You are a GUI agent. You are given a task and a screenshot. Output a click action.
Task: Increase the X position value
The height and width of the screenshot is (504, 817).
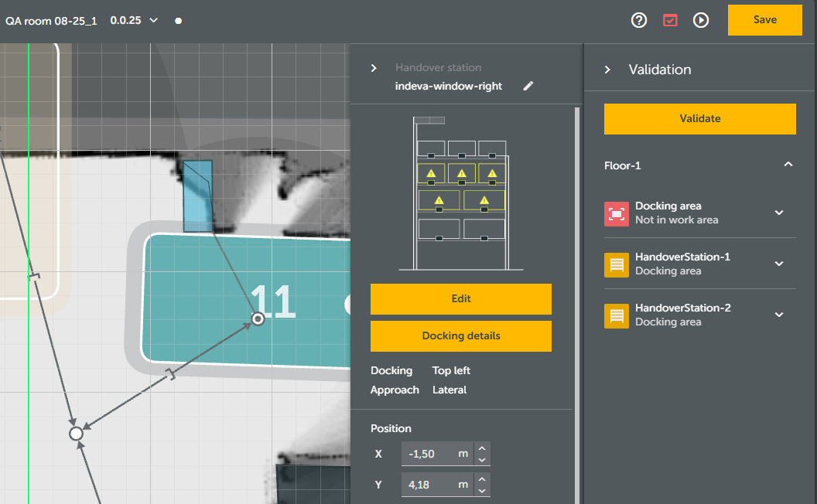482,448
